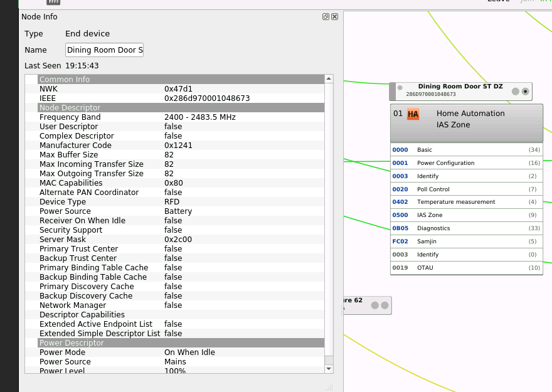Click the Last Seen time 19:15:43

tap(82, 66)
